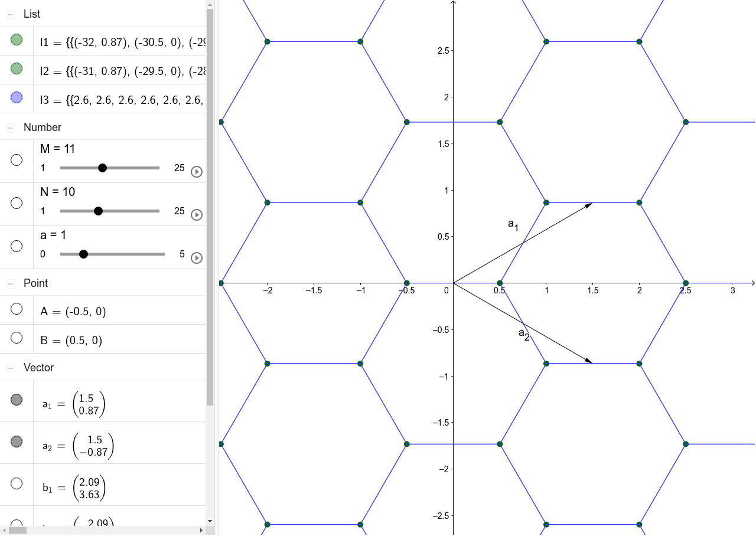The width and height of the screenshot is (756, 536).
Task: Click the algebra panel vertical scrollbar
Action: [x=210, y=207]
